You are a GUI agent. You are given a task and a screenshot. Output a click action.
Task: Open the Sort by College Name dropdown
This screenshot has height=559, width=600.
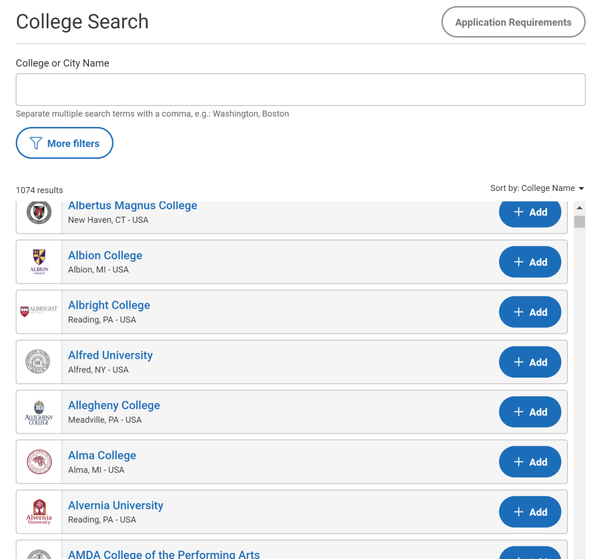pyautogui.click(x=537, y=188)
